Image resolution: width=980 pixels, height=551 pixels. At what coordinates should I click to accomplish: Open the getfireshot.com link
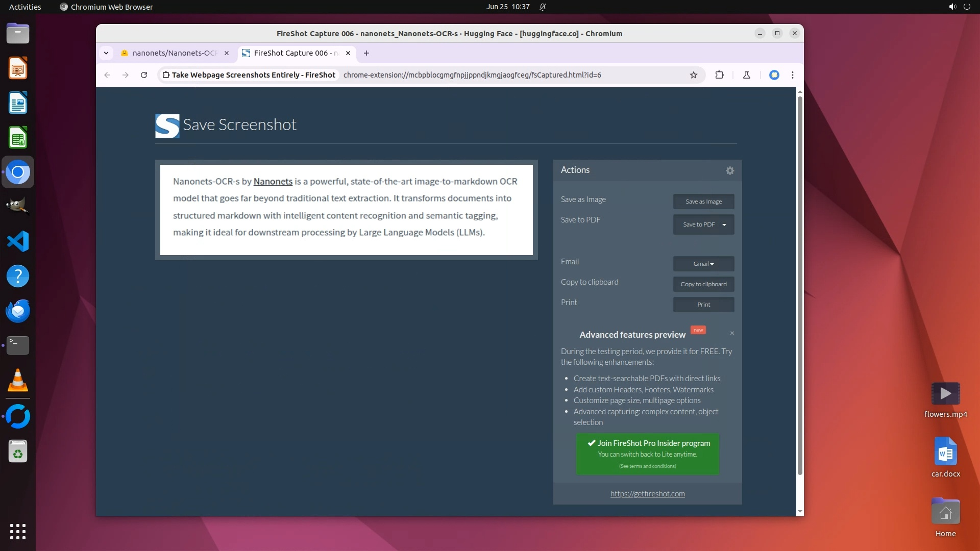click(x=647, y=494)
